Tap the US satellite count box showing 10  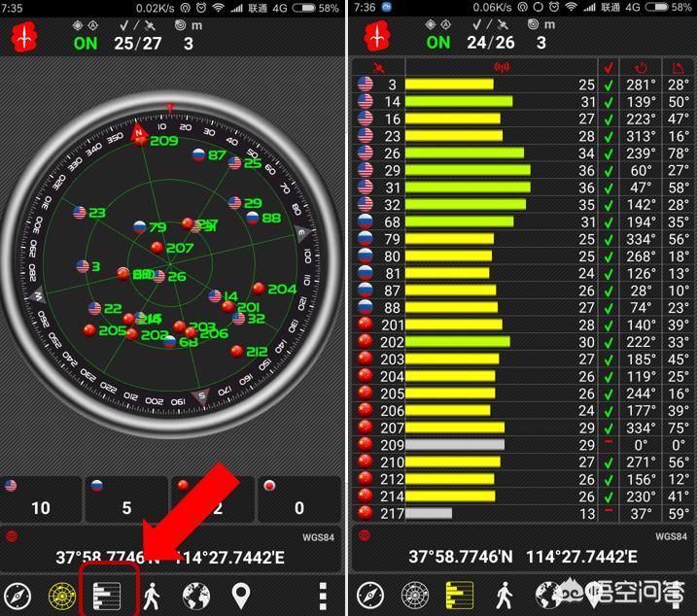(41, 499)
